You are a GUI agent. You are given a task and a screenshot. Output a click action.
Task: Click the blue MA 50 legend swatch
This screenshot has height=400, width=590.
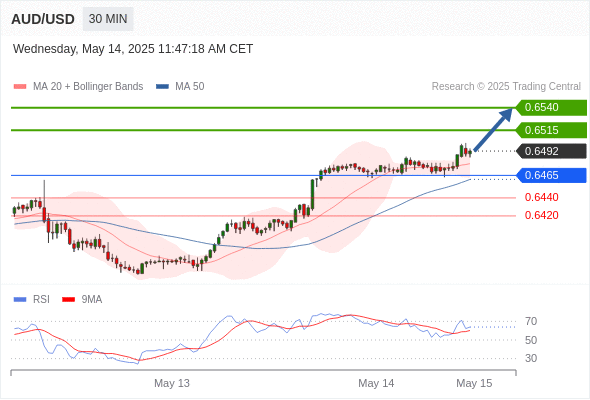[x=162, y=87]
